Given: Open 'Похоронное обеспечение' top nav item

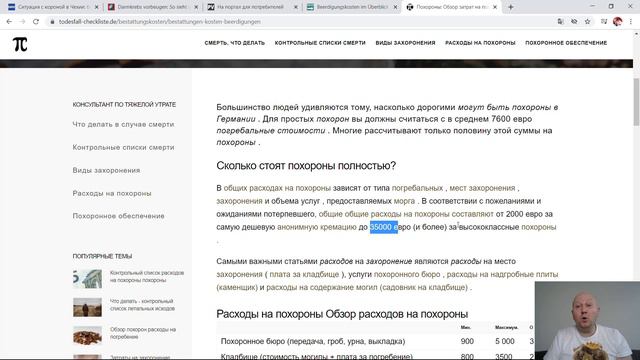Looking at the screenshot, I should [x=566, y=43].
